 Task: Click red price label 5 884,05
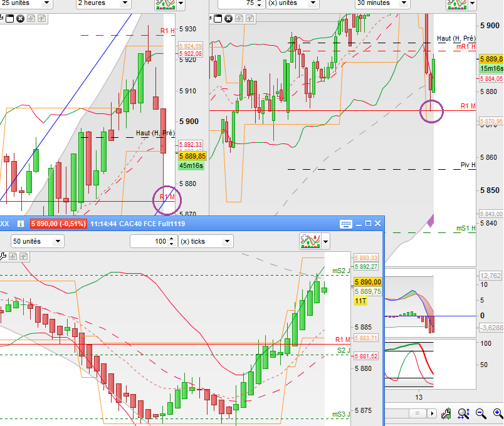coord(491,79)
